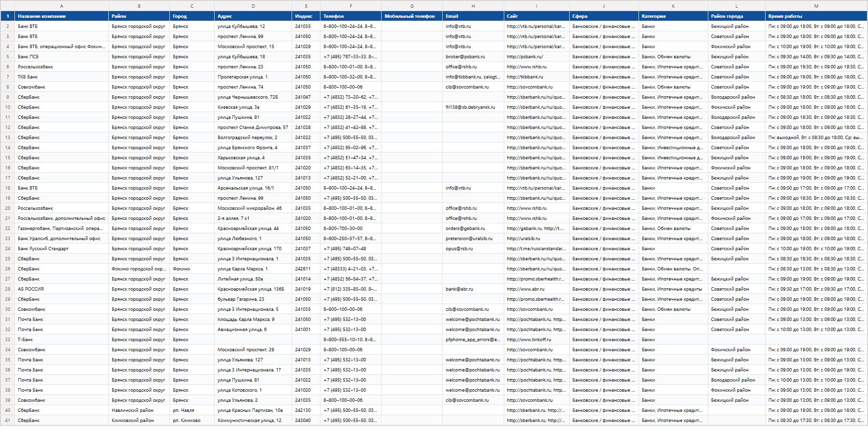Click the postal index cell '243040'
Viewport: 868px width, 434px height.
click(306, 421)
